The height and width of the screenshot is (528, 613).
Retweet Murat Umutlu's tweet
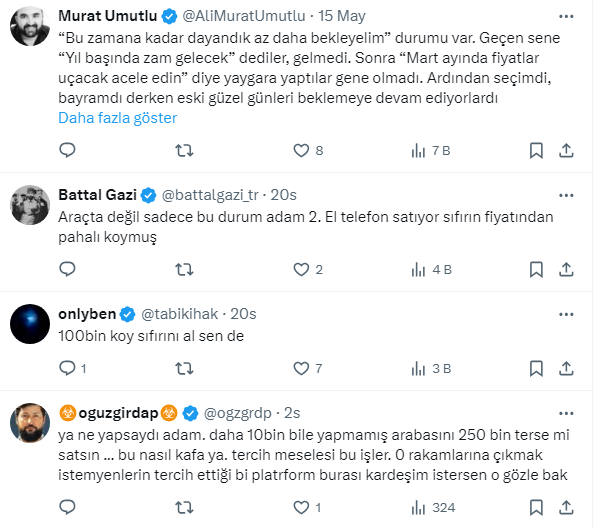[184, 151]
